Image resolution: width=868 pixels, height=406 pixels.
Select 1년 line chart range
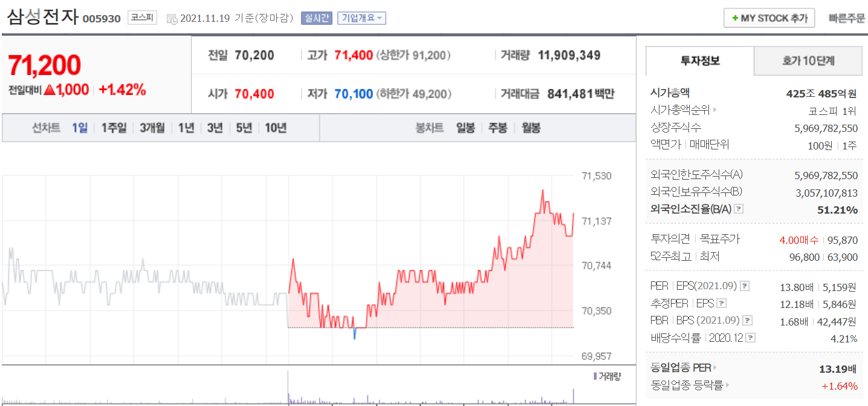186,128
